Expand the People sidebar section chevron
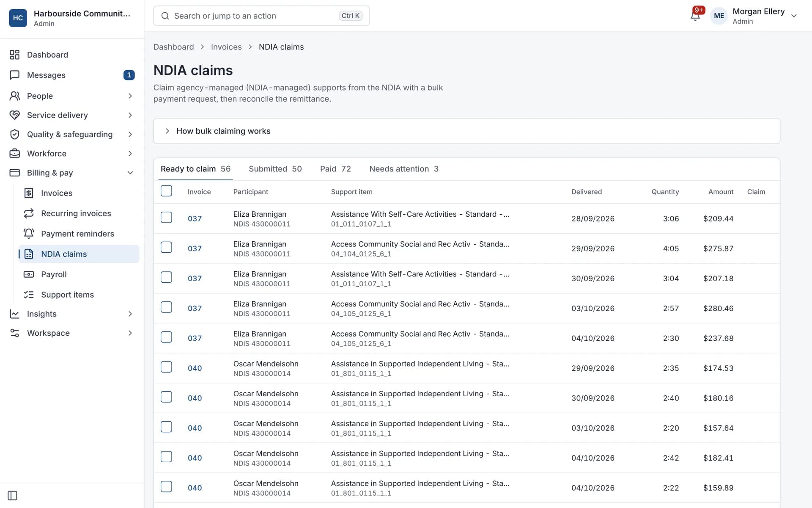812x508 pixels. (x=130, y=96)
